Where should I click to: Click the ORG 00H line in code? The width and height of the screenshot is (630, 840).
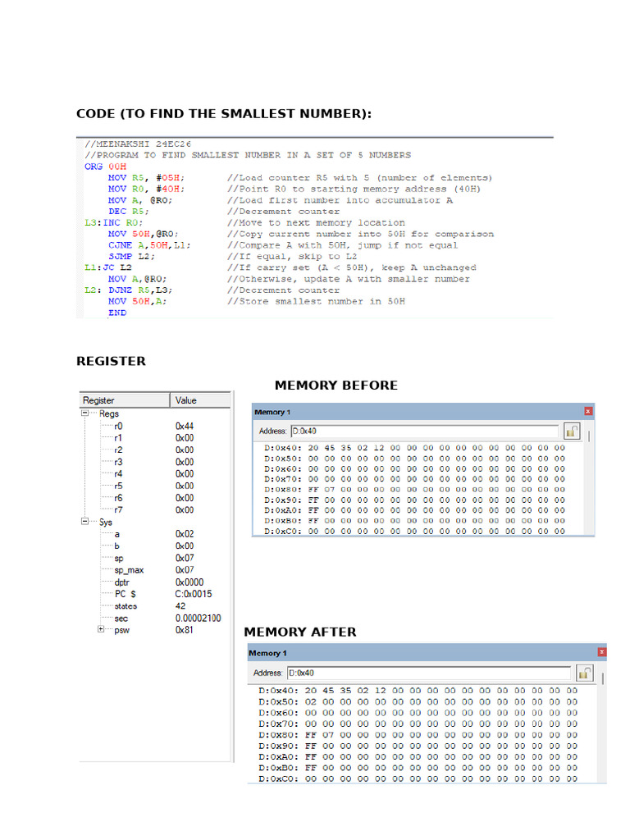(x=106, y=167)
